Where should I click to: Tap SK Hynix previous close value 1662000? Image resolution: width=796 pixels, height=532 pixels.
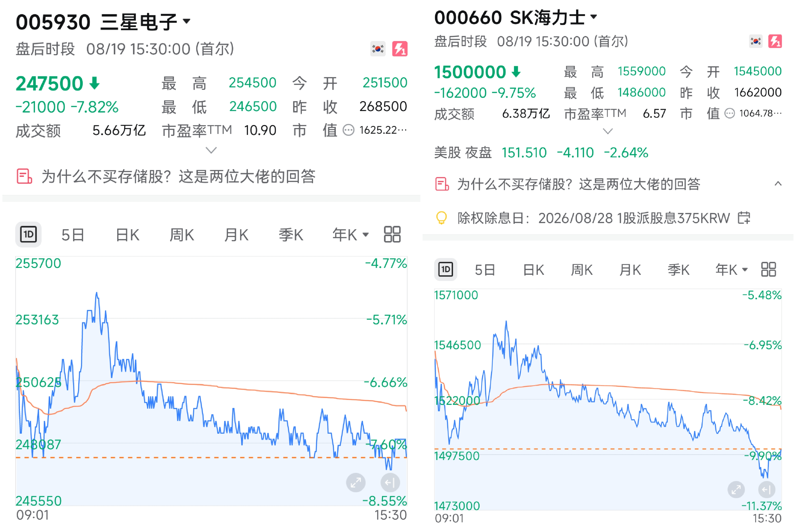(x=758, y=92)
